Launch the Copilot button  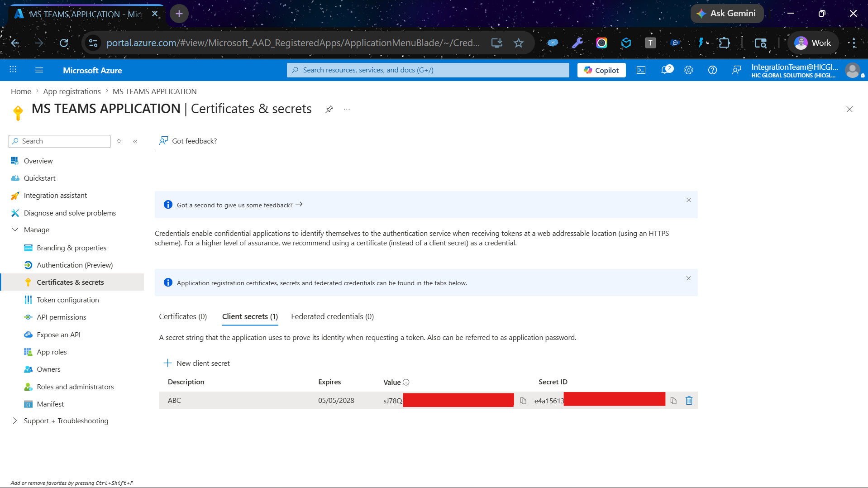click(x=601, y=70)
